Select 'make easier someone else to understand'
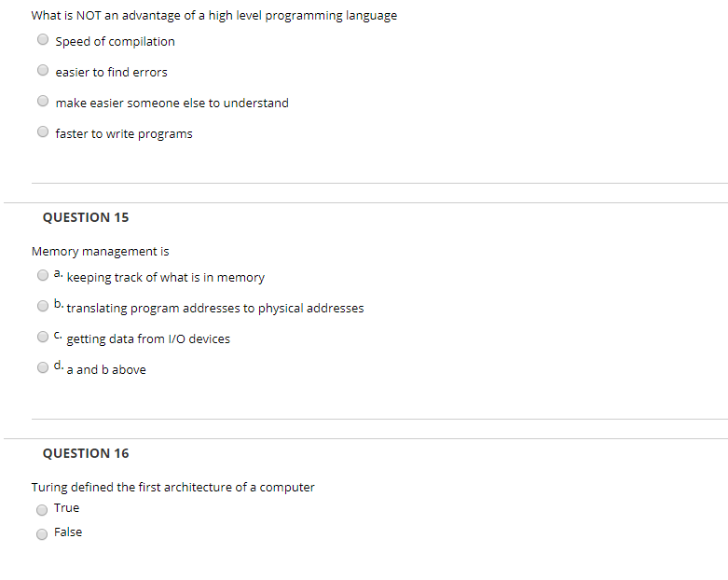The height and width of the screenshot is (580, 728). point(43,101)
